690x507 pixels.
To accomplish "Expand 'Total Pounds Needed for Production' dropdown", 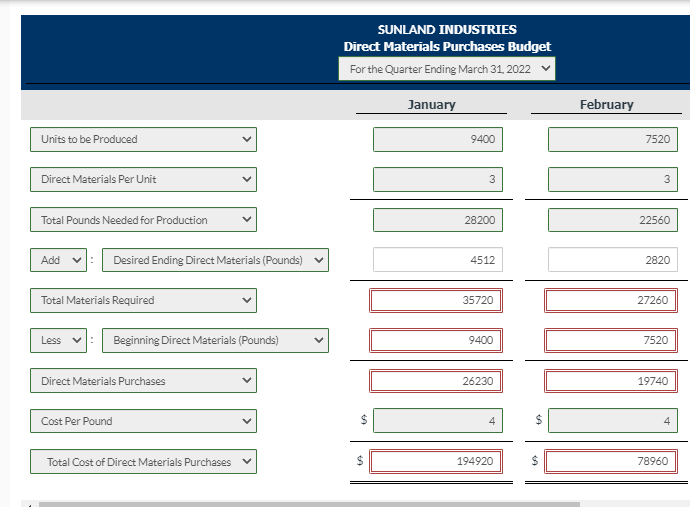I will click(143, 220).
